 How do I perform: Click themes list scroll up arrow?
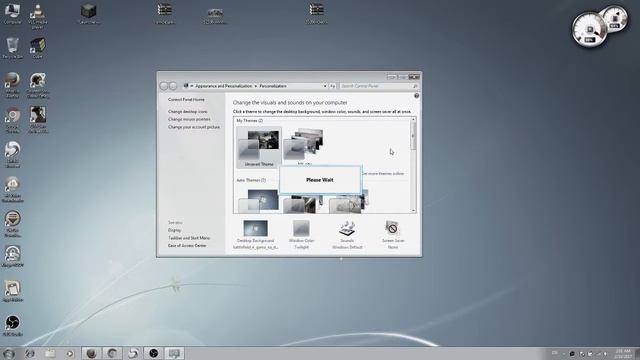413,120
